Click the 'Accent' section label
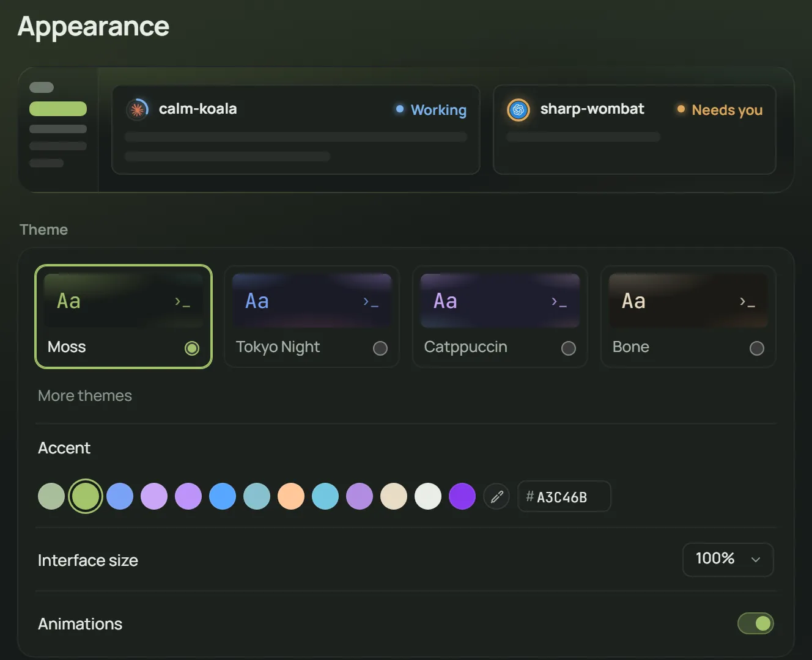Screen dimensions: 812x660 coord(64,448)
